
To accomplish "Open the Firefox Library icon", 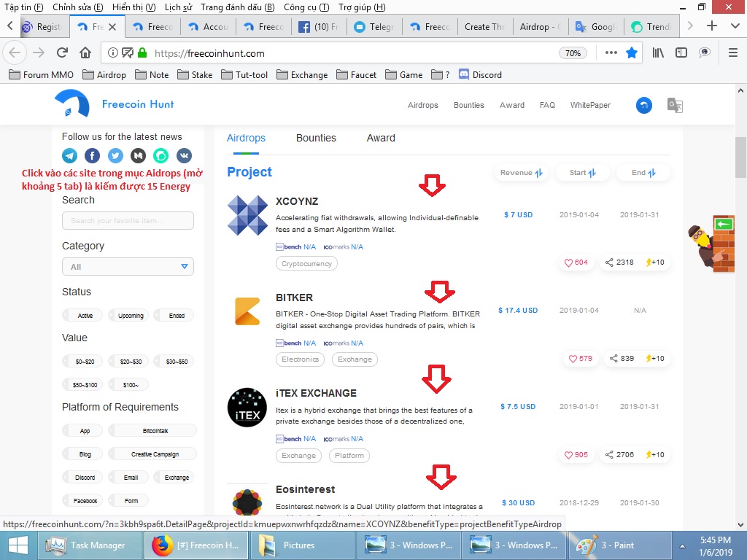I will tap(658, 52).
